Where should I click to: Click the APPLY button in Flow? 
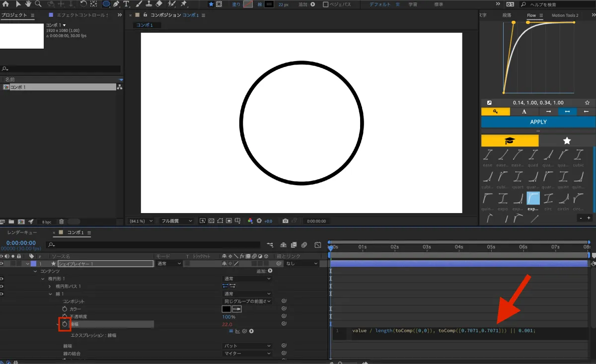(x=538, y=122)
